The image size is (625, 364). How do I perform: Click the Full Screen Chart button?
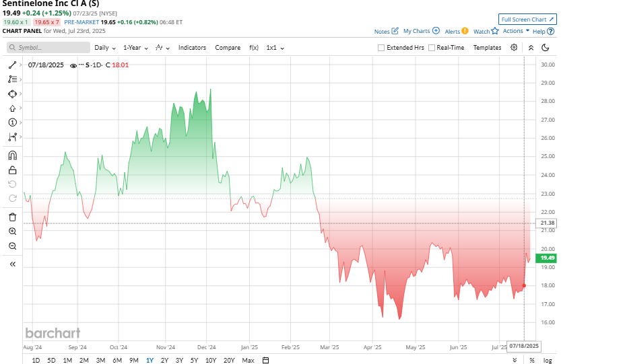click(527, 19)
